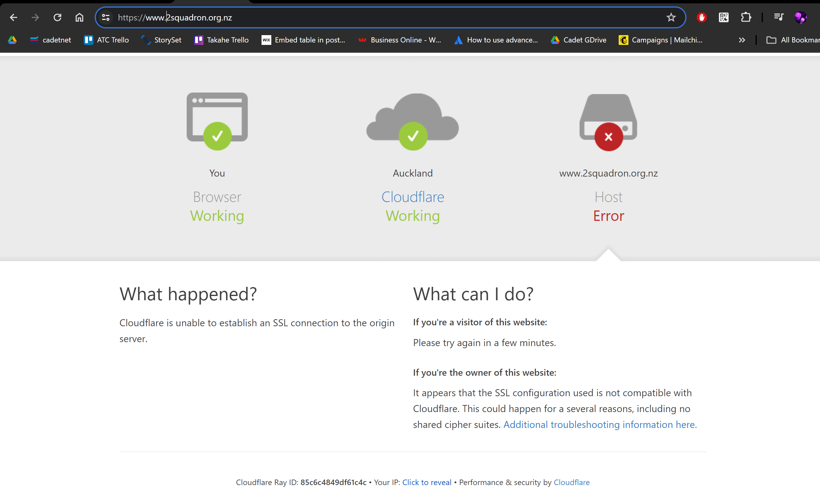
Task: Open the media controls playlist icon
Action: coord(779,17)
